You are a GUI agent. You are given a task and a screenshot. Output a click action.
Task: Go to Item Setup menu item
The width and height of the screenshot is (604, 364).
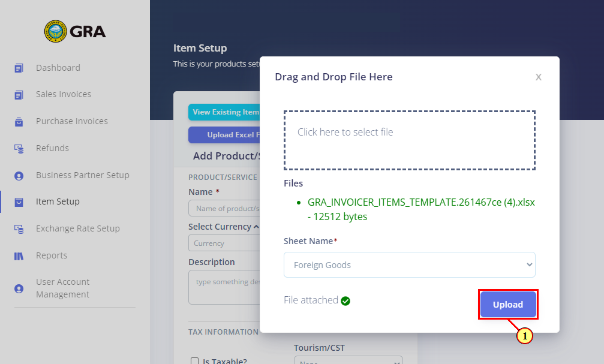[x=58, y=201]
